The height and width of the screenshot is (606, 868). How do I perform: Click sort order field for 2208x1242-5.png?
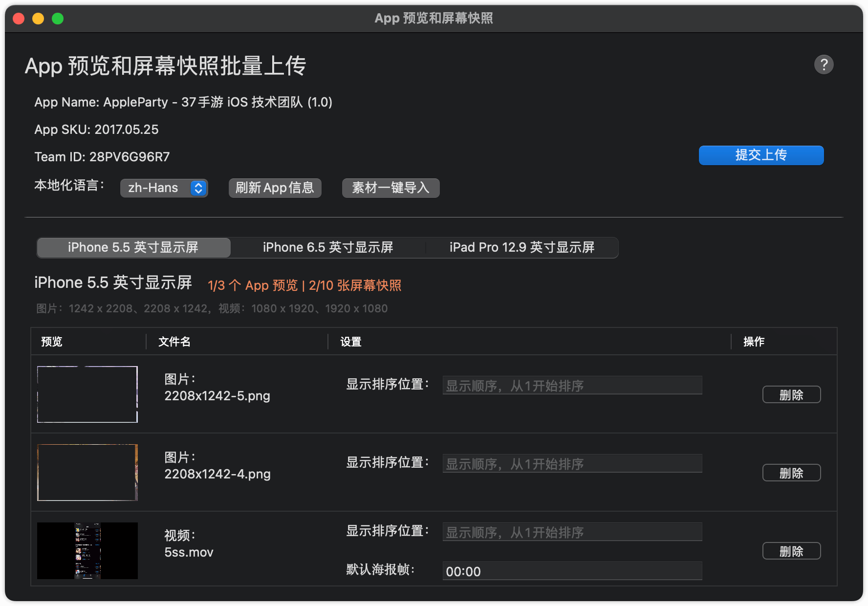(x=572, y=385)
